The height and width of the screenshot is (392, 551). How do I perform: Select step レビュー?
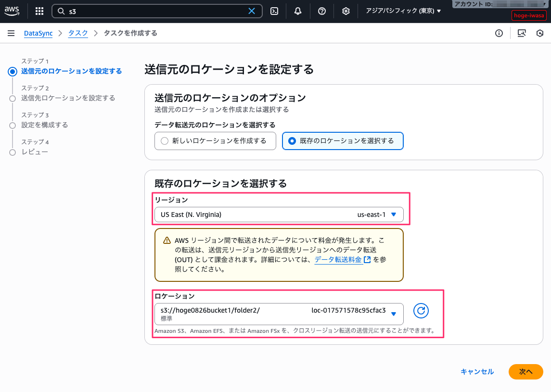click(35, 152)
